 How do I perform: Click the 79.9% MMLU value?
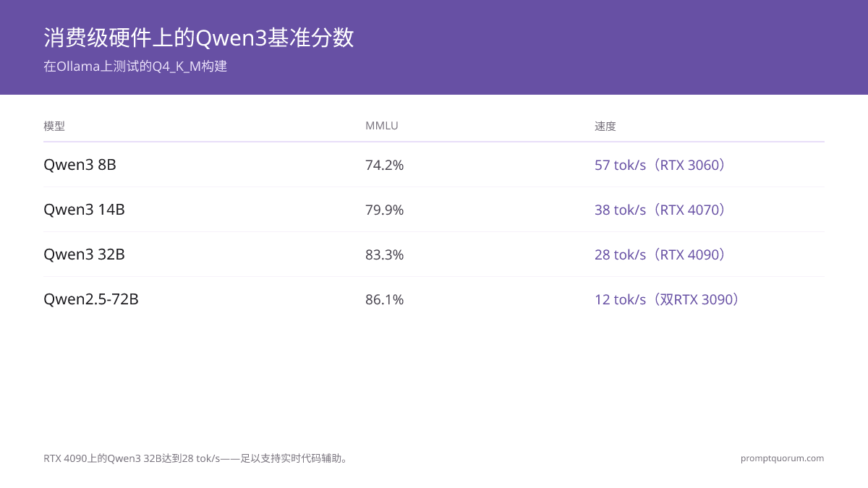click(385, 210)
